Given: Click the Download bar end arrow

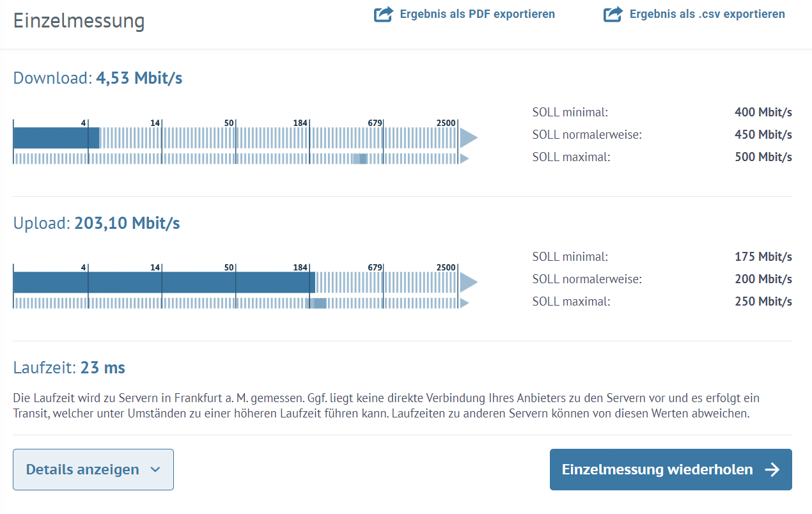Looking at the screenshot, I should click(x=469, y=137).
